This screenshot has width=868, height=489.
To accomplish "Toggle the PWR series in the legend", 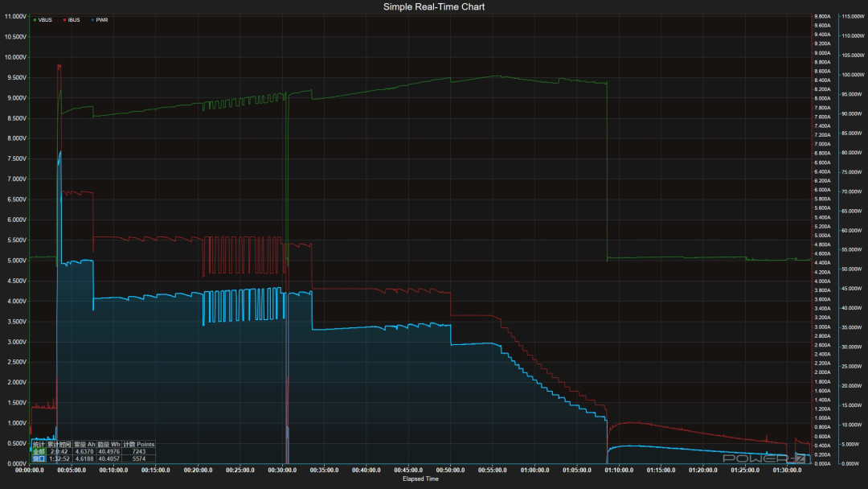I will [x=100, y=20].
